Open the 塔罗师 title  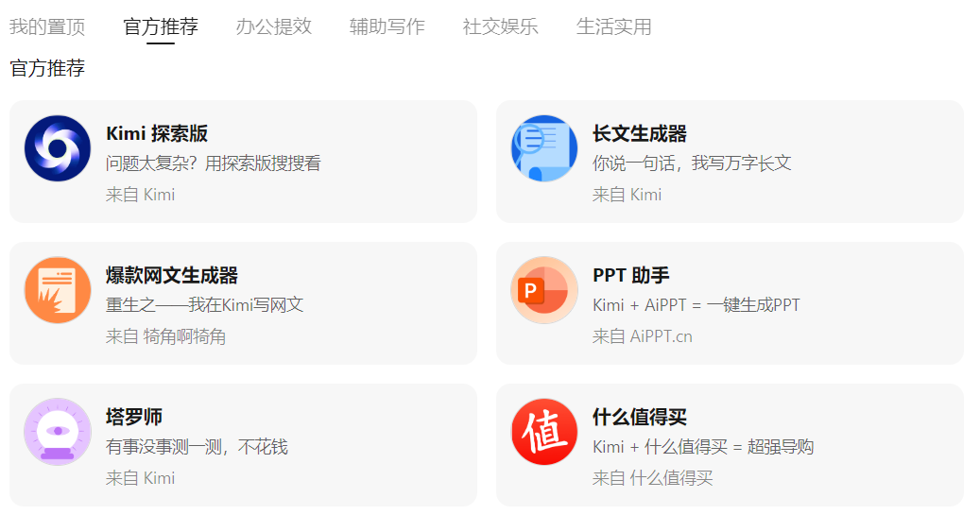tap(134, 417)
